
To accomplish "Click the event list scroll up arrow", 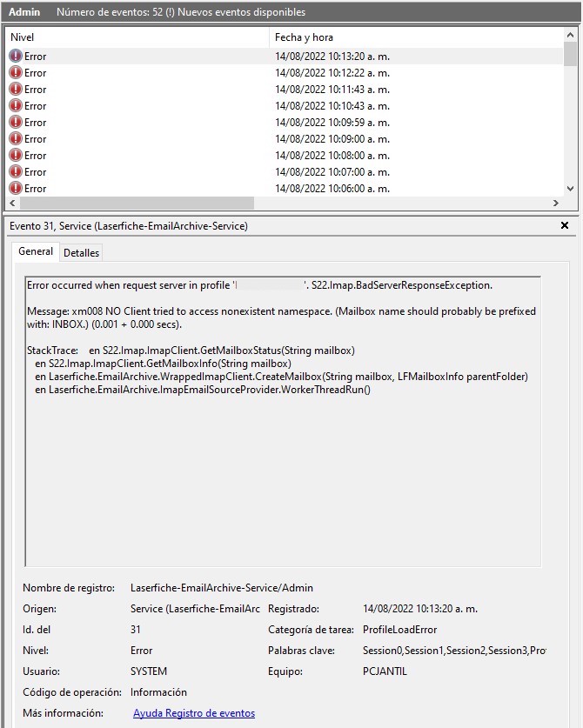I will pos(571,35).
